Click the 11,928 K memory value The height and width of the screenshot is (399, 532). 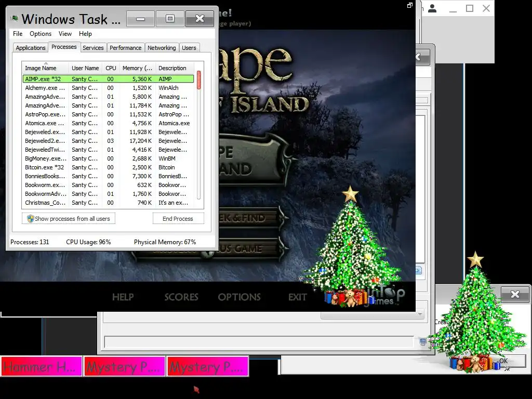click(140, 131)
